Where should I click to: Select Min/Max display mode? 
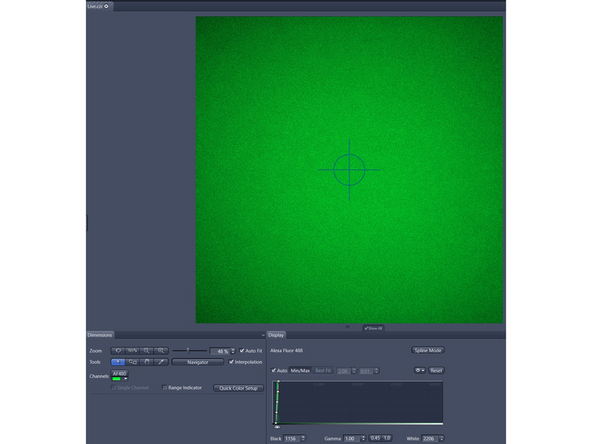coord(300,371)
